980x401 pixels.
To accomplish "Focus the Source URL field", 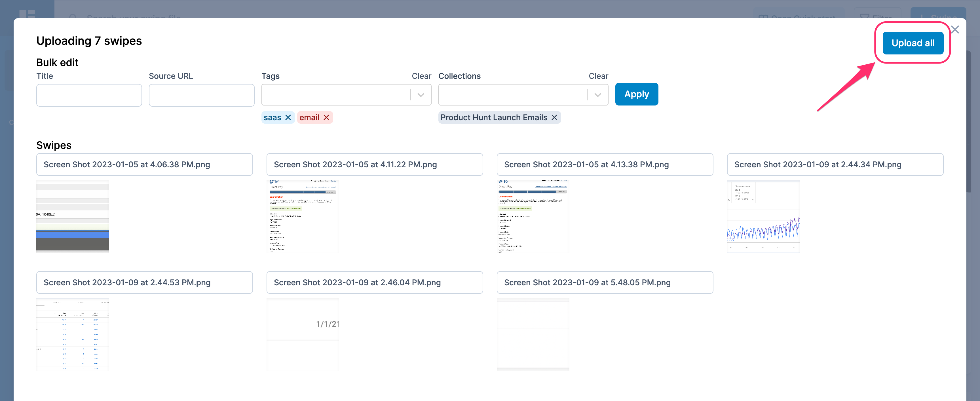I will point(201,95).
